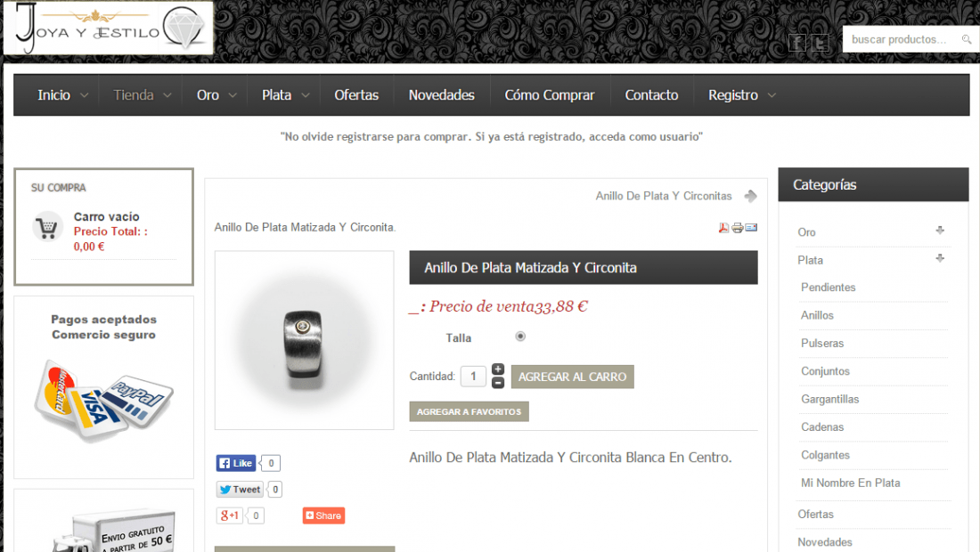This screenshot has height=552, width=980.
Task: Increase quantity with plus button
Action: coord(497,369)
